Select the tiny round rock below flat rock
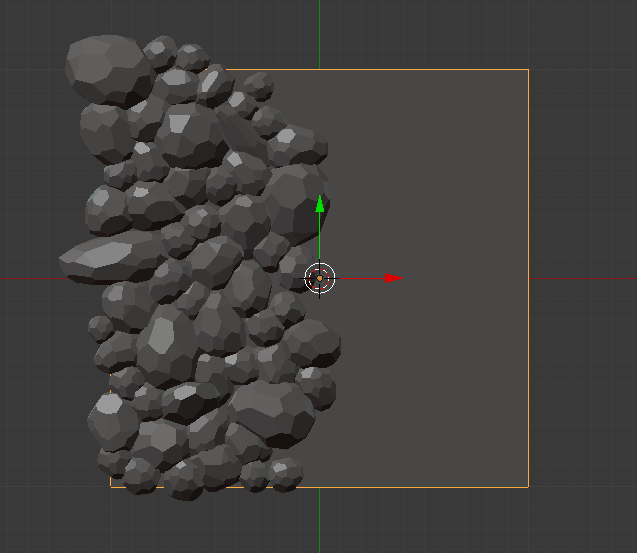Screen dimensions: 637x553 coord(100,326)
